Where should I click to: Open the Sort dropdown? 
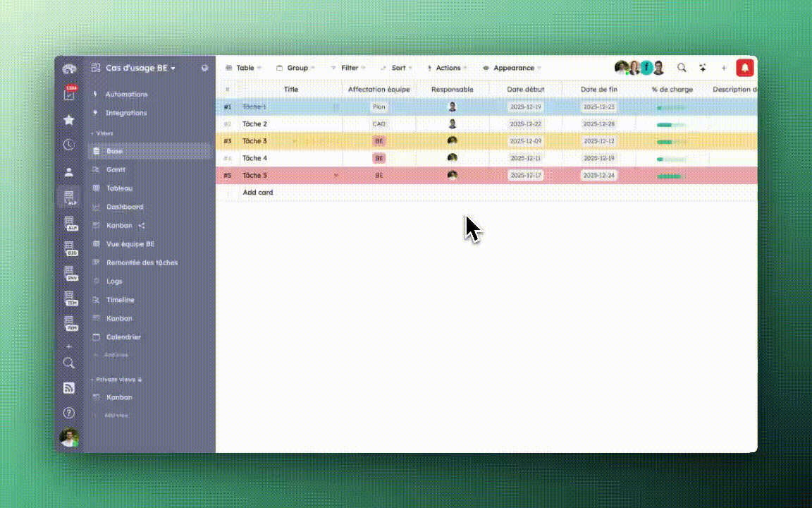click(x=396, y=68)
